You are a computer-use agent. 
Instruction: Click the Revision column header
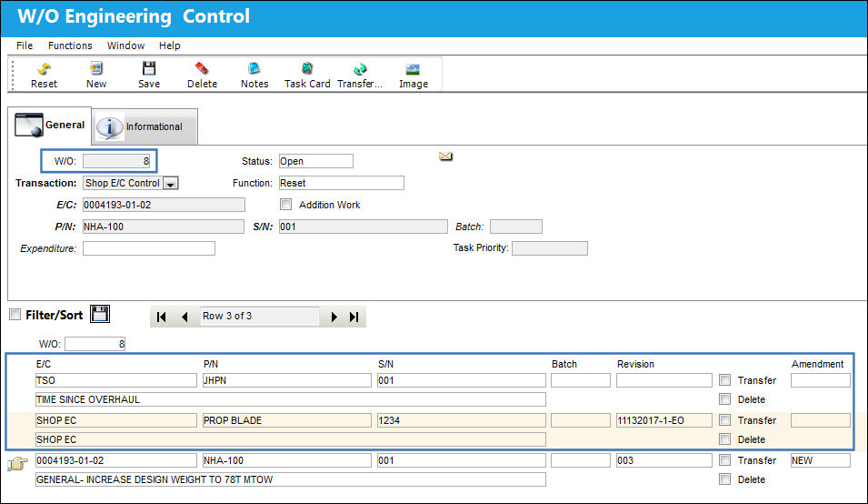click(635, 364)
